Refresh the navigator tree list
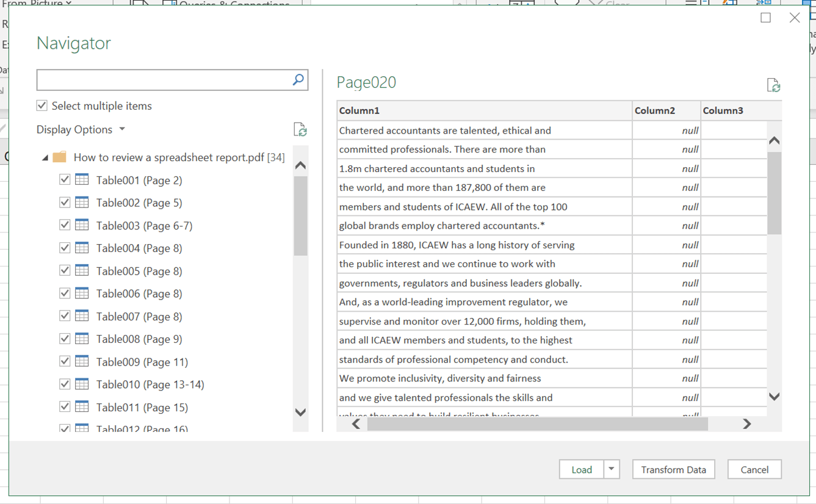Screen dimensions: 816x504 [300, 129]
